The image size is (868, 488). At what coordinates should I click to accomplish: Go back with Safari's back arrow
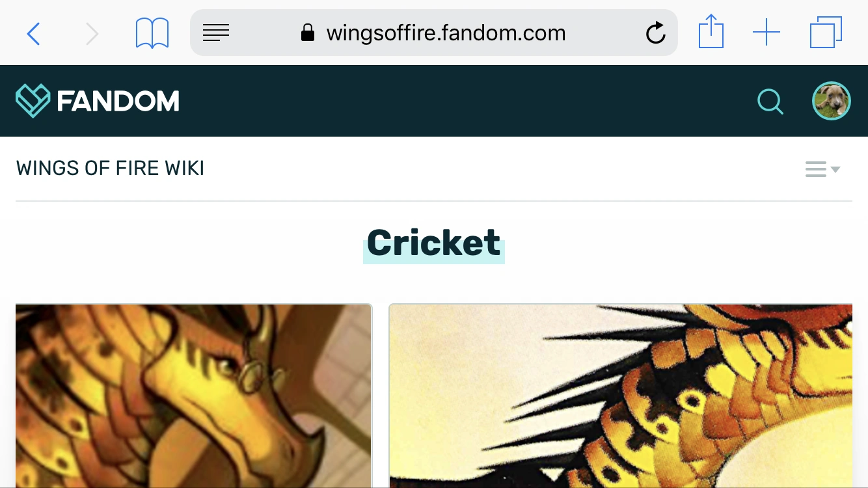(33, 33)
